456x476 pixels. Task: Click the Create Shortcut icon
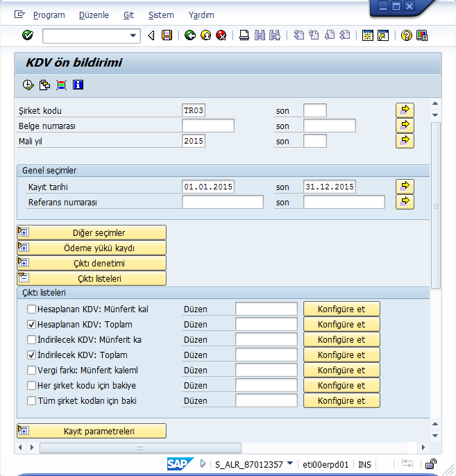[383, 35]
